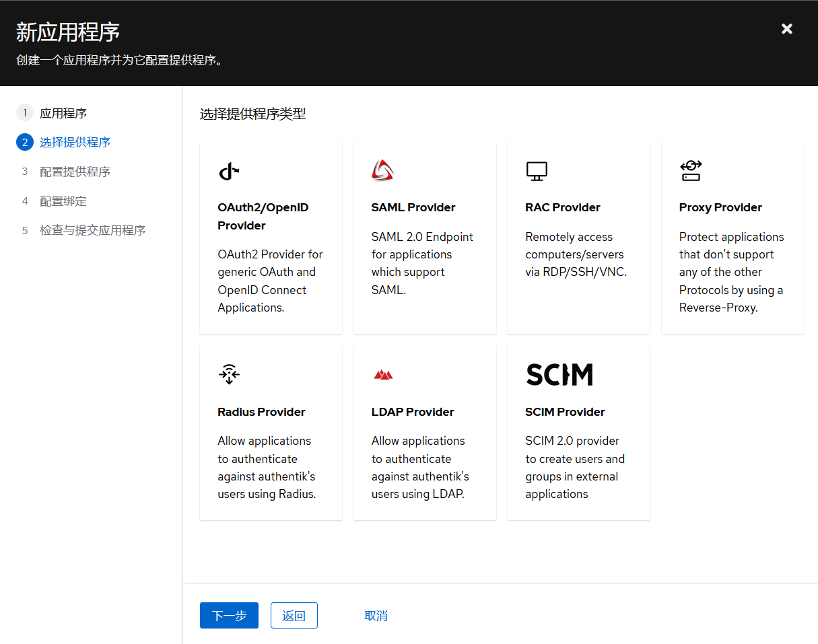Click the Radius Provider signal icon
Image resolution: width=818 pixels, height=644 pixels.
[229, 374]
